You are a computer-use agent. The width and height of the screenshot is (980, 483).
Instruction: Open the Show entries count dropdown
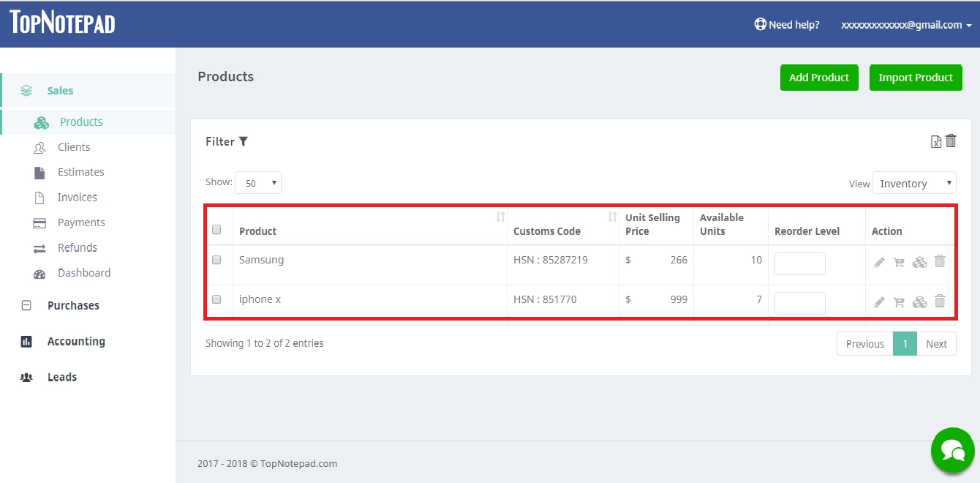click(257, 183)
